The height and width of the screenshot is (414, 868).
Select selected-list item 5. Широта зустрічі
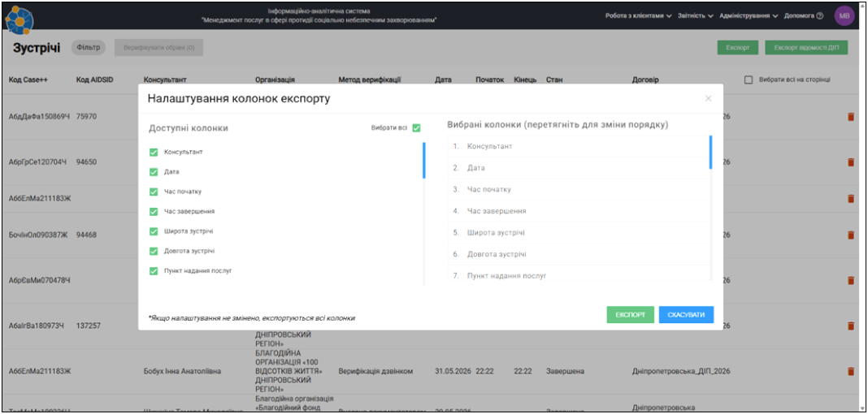pyautogui.click(x=578, y=233)
